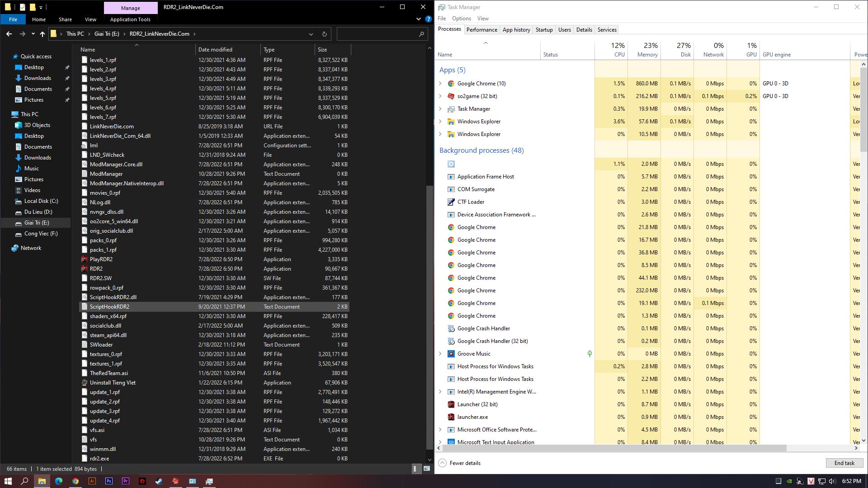Viewport: 868px width, 488px height.
Task: Click the Premiere Pro taskbar icon
Action: coord(126,481)
